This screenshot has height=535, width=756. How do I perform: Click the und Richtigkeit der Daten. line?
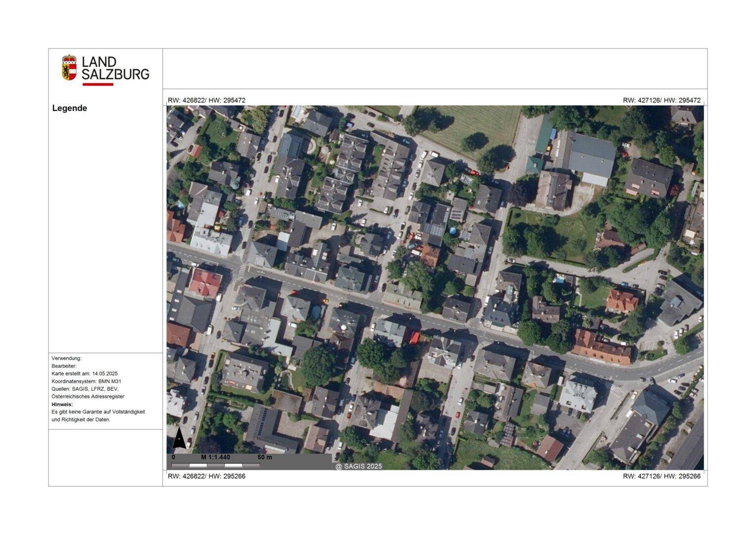pos(81,420)
